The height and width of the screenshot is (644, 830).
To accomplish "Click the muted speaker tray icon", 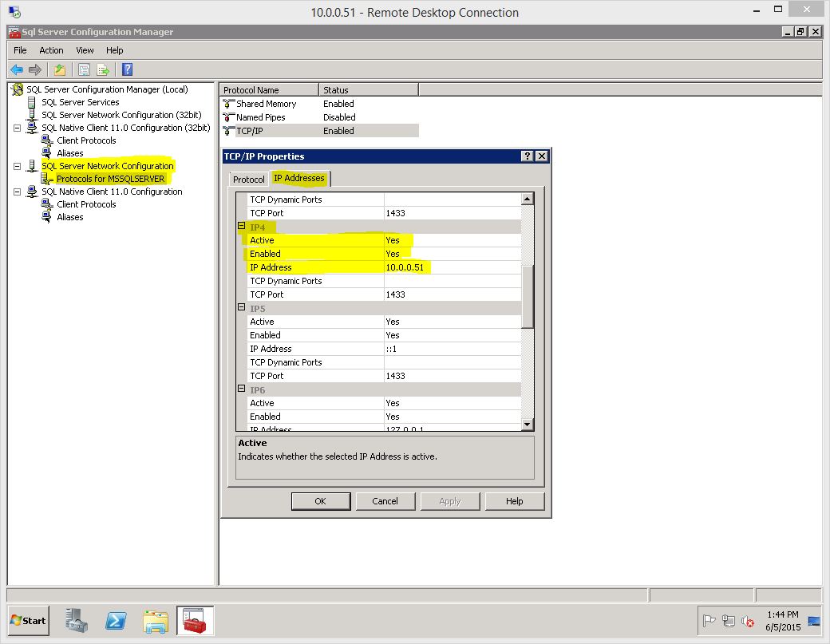I will pos(748,621).
